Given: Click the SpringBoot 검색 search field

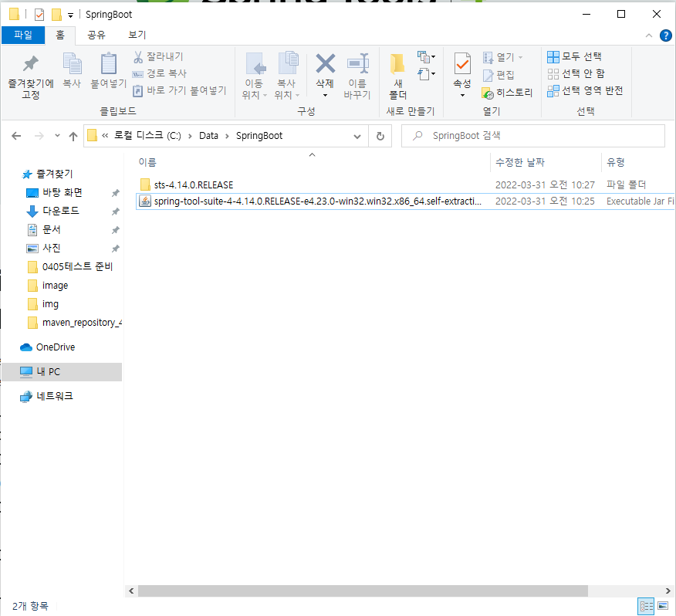Looking at the screenshot, I should pos(533,136).
